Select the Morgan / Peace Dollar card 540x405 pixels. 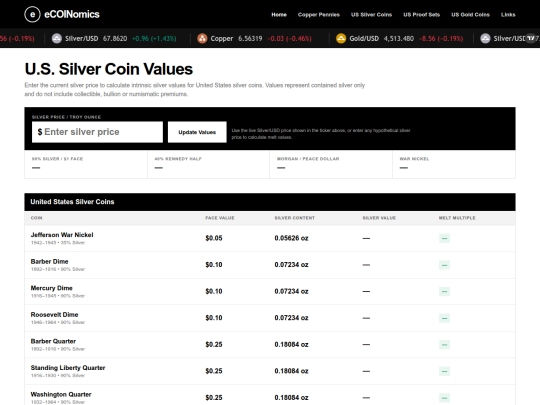331,164
